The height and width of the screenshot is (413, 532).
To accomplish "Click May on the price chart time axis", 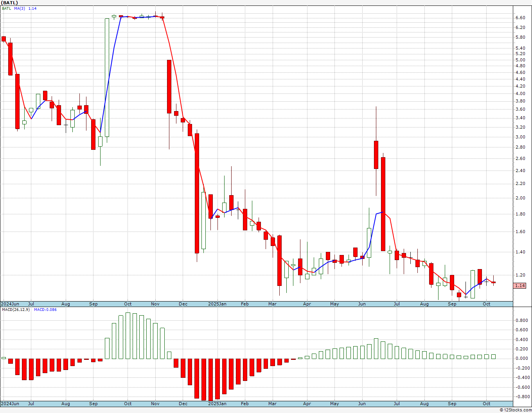I will [x=334, y=304].
